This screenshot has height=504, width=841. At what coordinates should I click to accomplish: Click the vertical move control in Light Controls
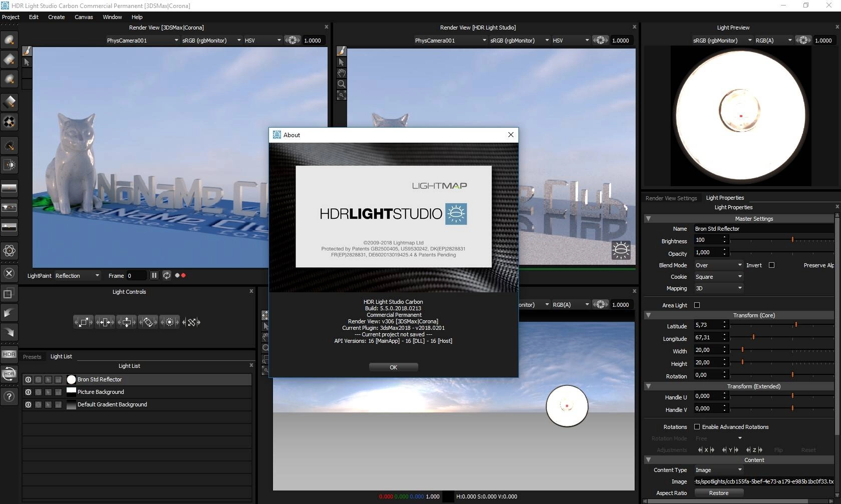click(127, 322)
